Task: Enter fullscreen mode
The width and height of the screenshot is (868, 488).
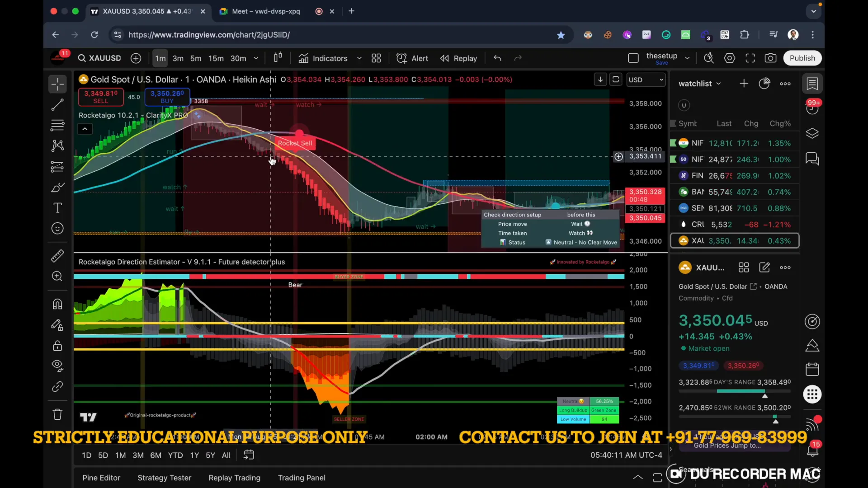Action: pos(750,58)
